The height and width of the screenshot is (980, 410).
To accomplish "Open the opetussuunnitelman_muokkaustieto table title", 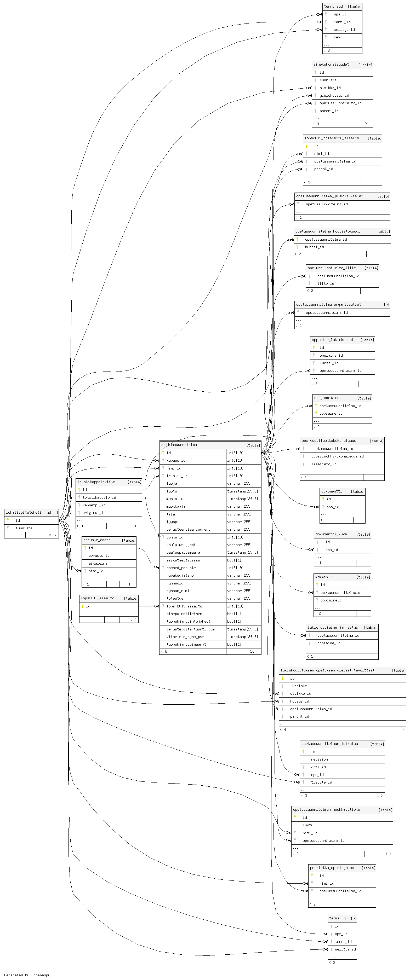I will click(327, 810).
